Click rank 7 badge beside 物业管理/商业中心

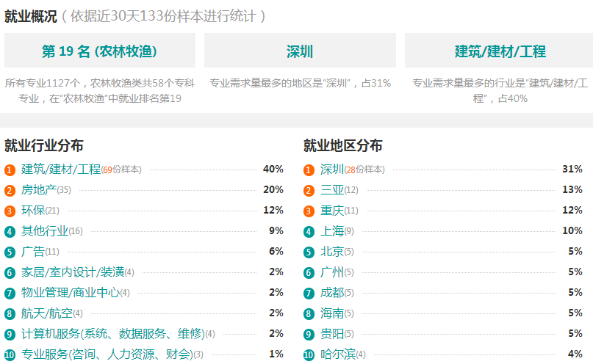pos(10,293)
